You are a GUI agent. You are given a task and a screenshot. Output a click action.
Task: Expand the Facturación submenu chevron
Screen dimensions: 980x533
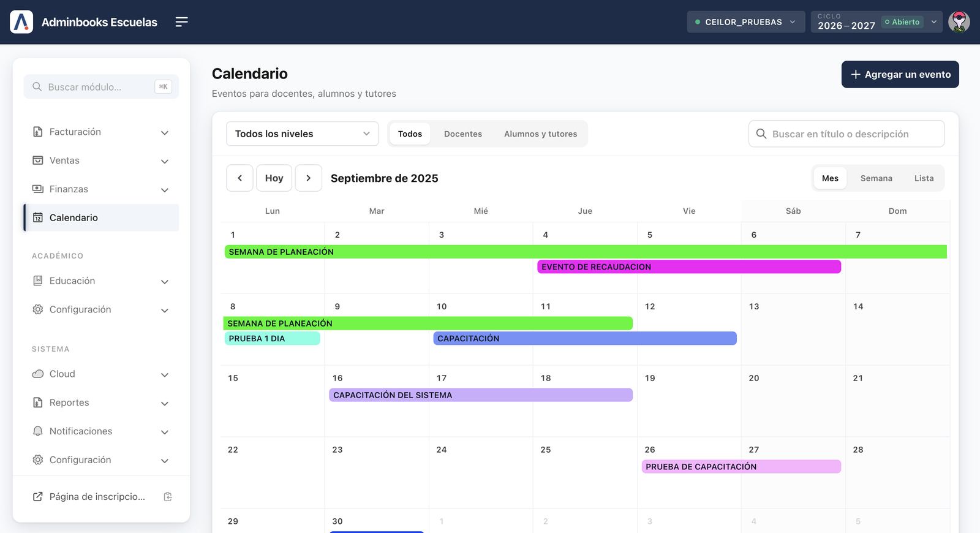pyautogui.click(x=165, y=132)
